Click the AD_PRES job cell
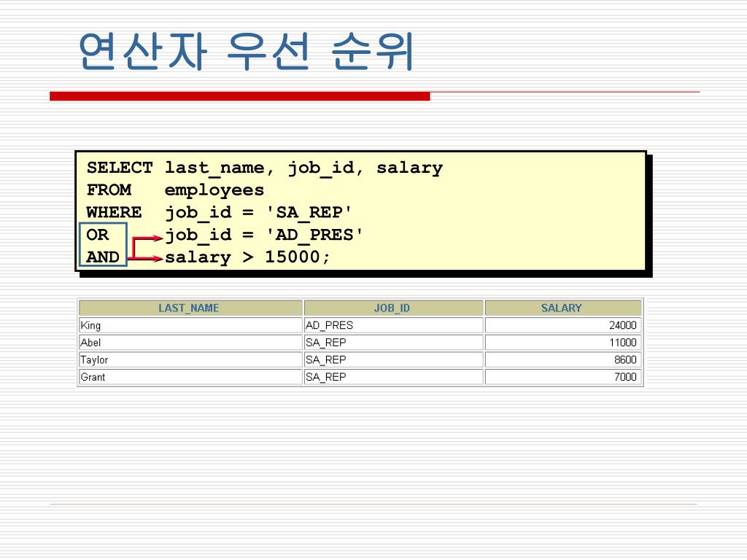 click(393, 325)
